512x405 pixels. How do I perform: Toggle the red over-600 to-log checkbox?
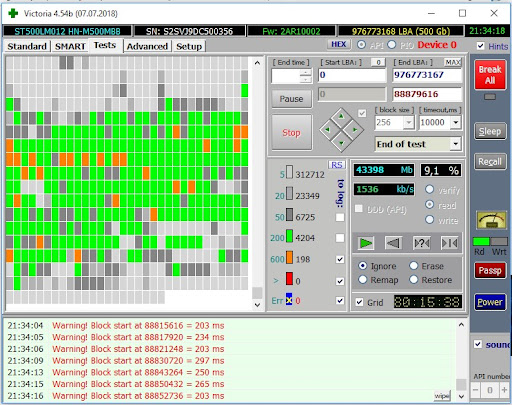340,281
